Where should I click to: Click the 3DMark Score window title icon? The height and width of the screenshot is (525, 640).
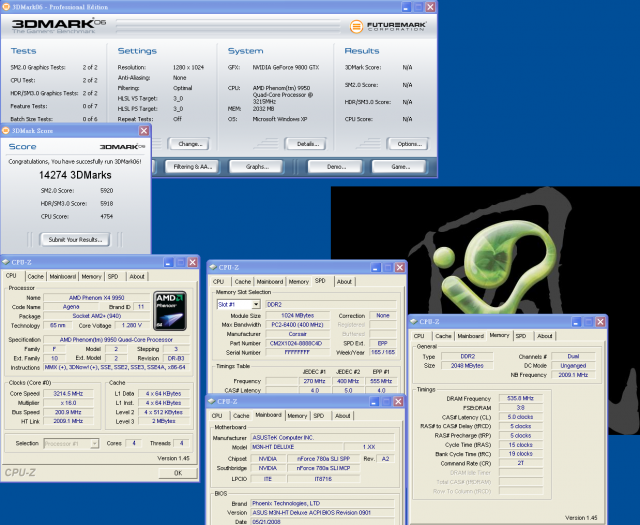point(6,131)
